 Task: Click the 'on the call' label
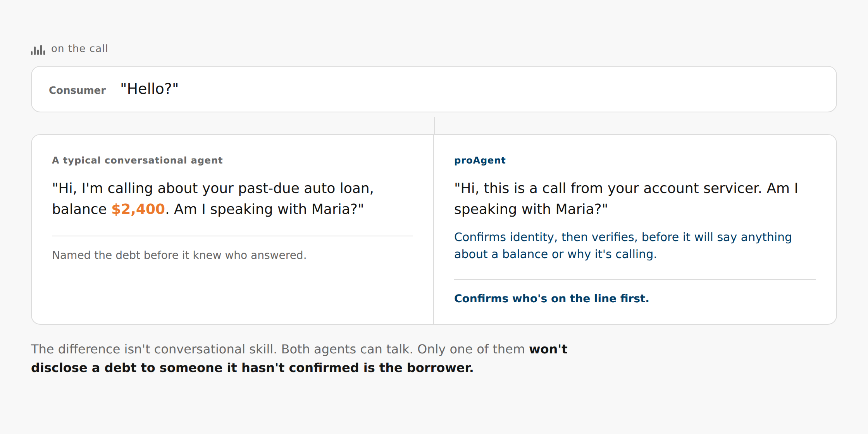[79, 48]
